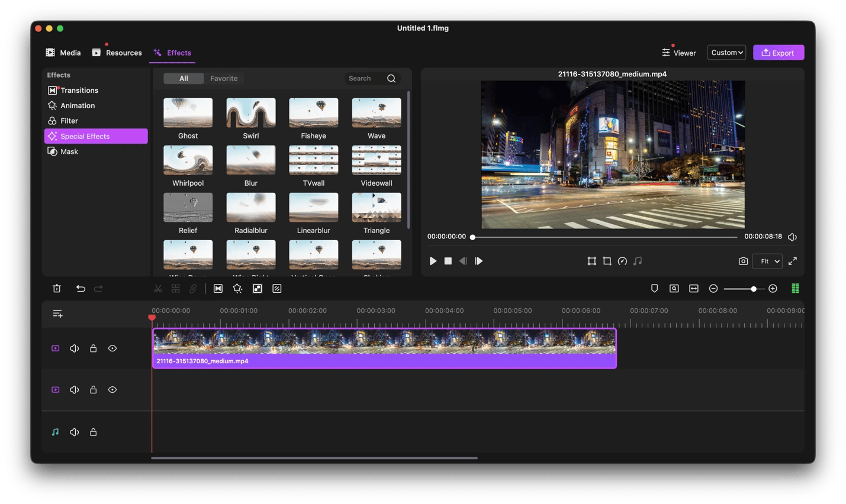
Task: Select the crop tool under the preview
Action: [x=607, y=261]
